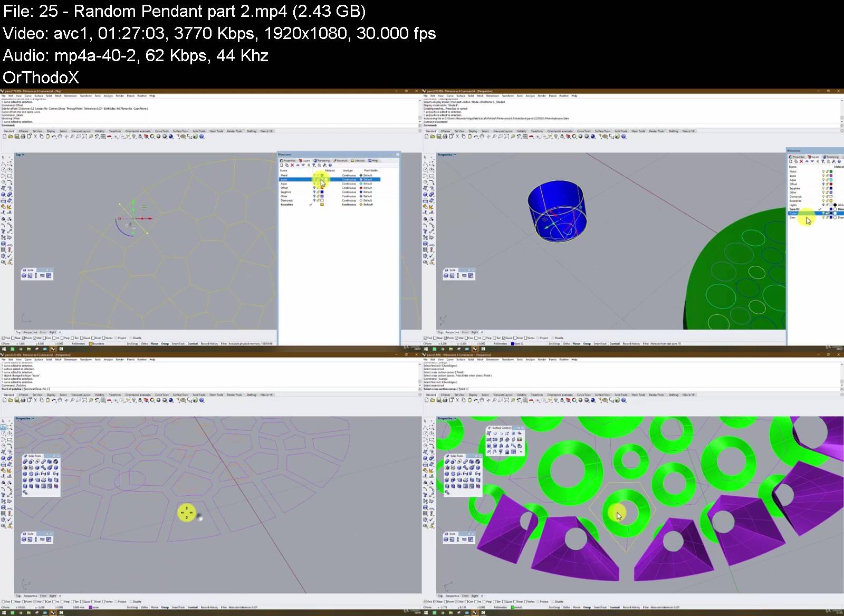Toggle Sapphire layer visibility bulb, top-left panel
The image size is (844, 616).
pos(314,192)
